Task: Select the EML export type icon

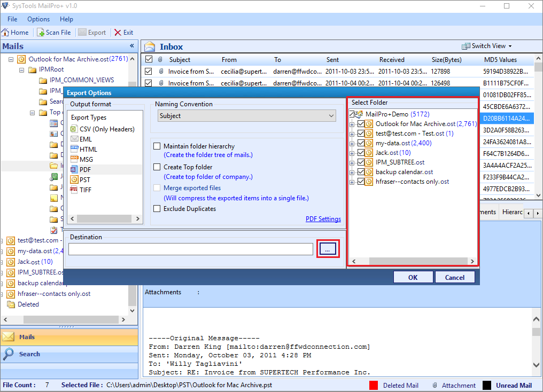Action: 74,139
